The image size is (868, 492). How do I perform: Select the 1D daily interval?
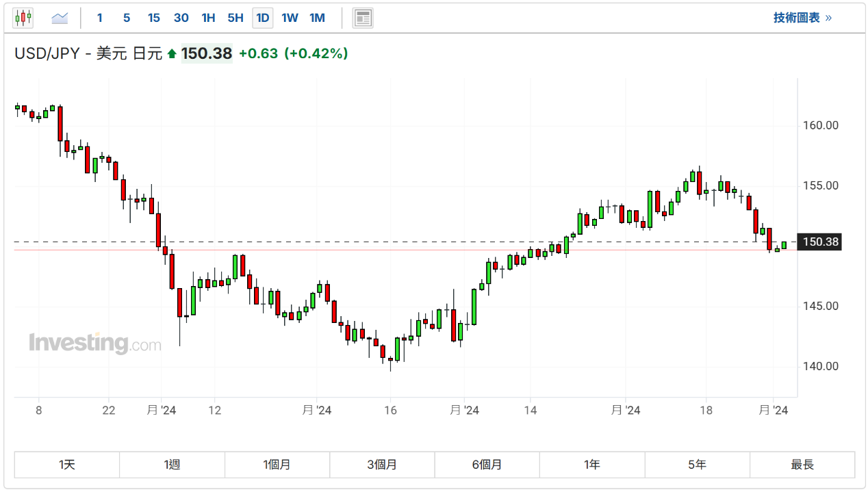click(x=262, y=18)
